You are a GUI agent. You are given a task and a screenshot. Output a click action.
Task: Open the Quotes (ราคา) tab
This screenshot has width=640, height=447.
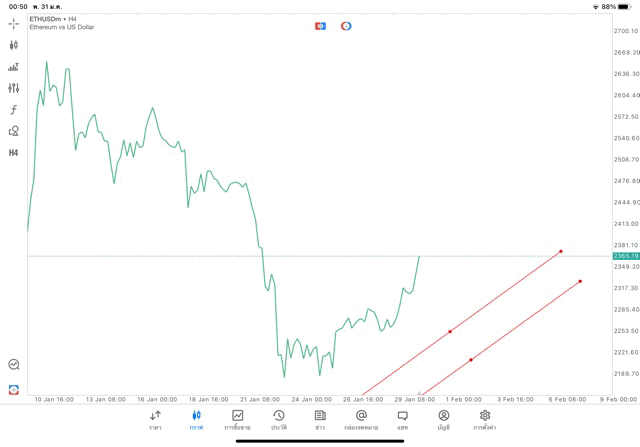[155, 420]
